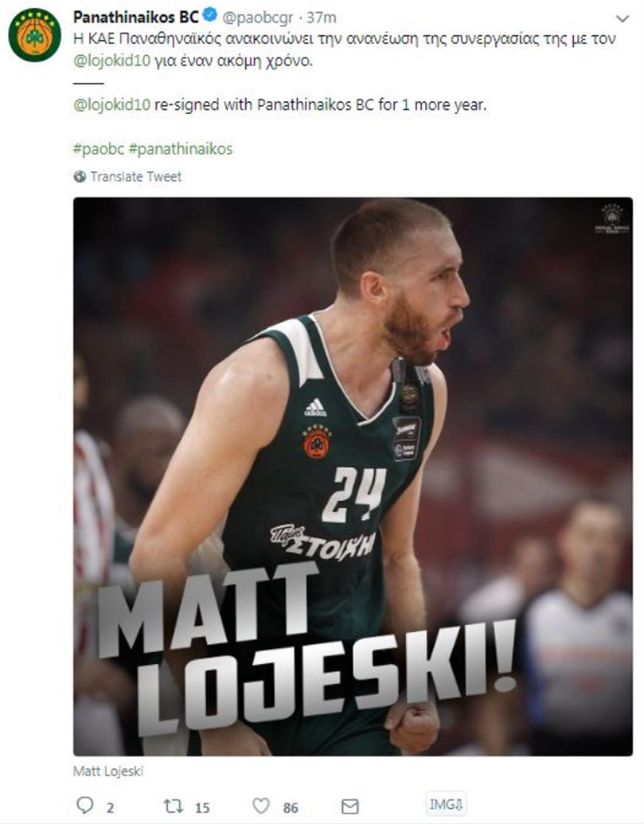Screen dimensions: 644x824
Task: Open the tweet options chevron menu
Action: 623,19
